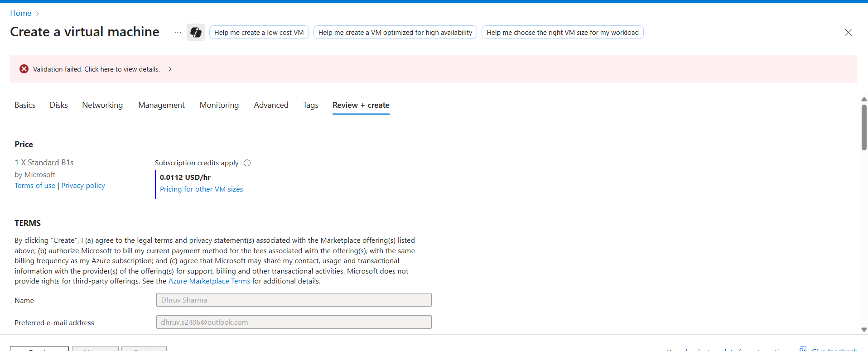Click the 1 X Standard B1s text
The height and width of the screenshot is (351, 868).
(44, 163)
